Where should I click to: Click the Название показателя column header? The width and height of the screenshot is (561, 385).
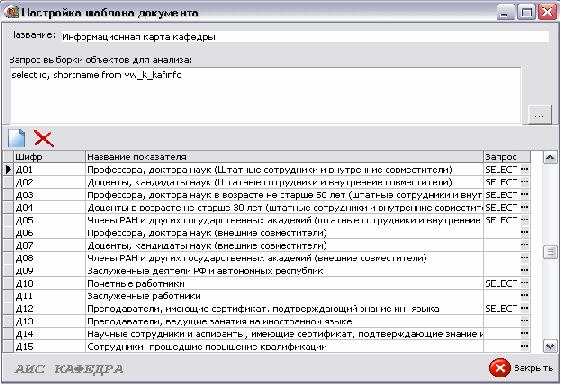click(x=284, y=157)
